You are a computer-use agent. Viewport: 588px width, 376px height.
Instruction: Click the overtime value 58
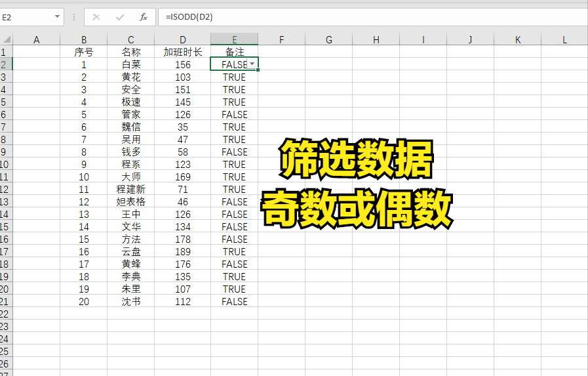click(x=183, y=152)
